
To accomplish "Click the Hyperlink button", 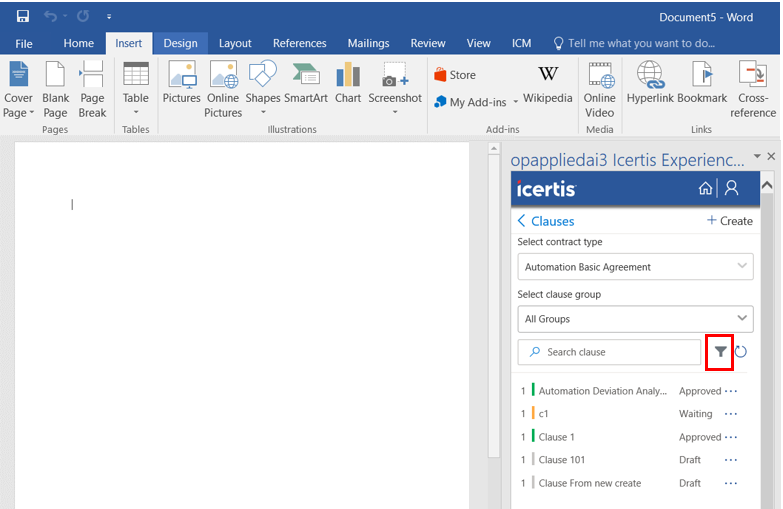I will pos(650,85).
